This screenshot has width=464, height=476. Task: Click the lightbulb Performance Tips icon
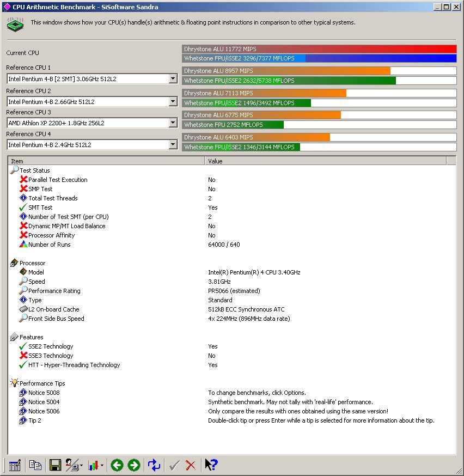click(x=14, y=383)
